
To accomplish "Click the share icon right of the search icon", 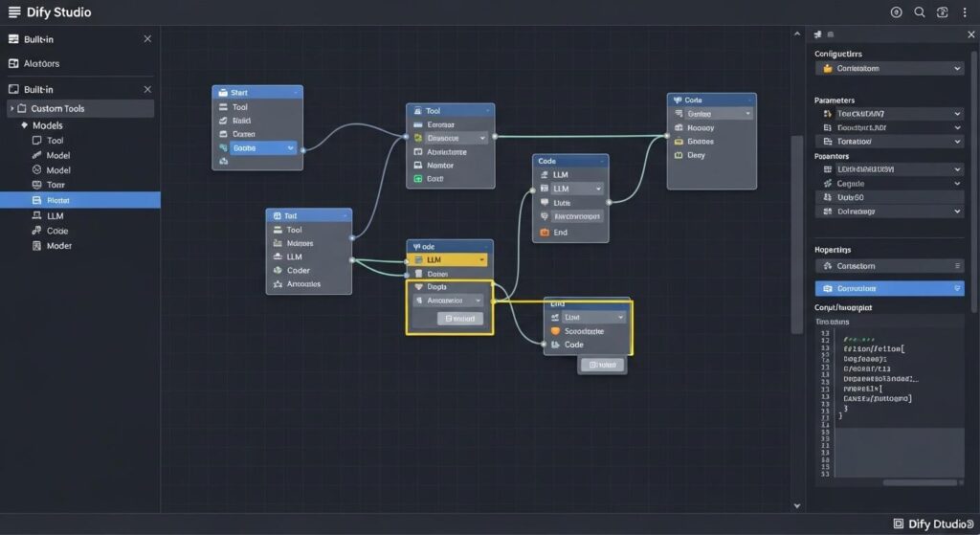I will 943,12.
